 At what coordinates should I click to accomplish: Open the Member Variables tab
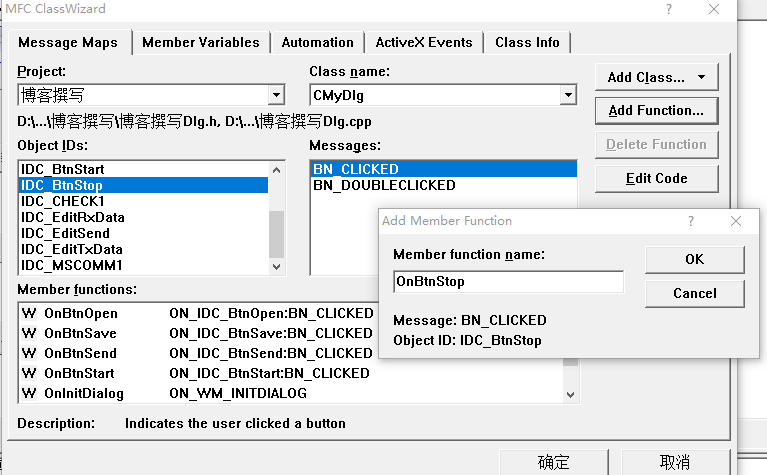pyautogui.click(x=201, y=43)
